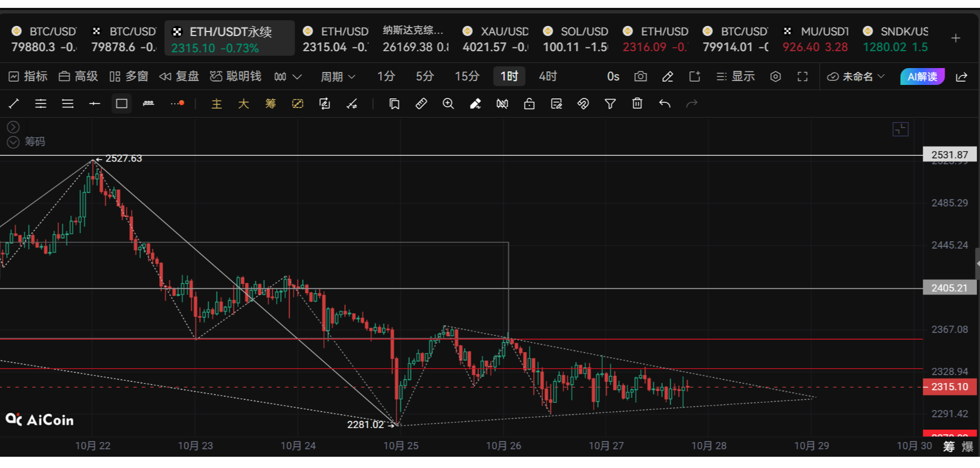Toggle the gold 筹 chip indicator

pyautogui.click(x=270, y=103)
